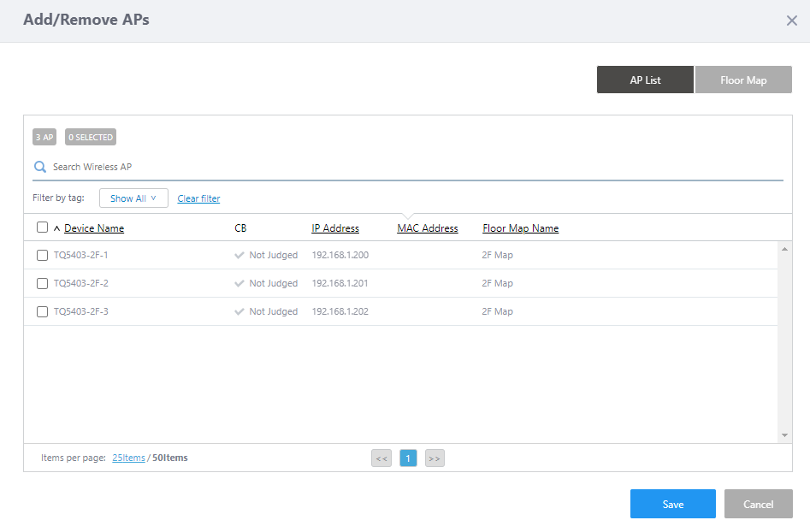Focus the Search Wireless AP field
Screen dimensions: 810x532
pos(411,167)
